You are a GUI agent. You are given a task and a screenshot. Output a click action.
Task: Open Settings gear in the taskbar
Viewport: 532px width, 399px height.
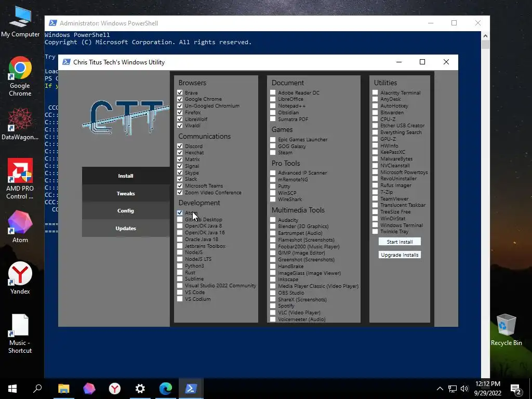click(140, 389)
